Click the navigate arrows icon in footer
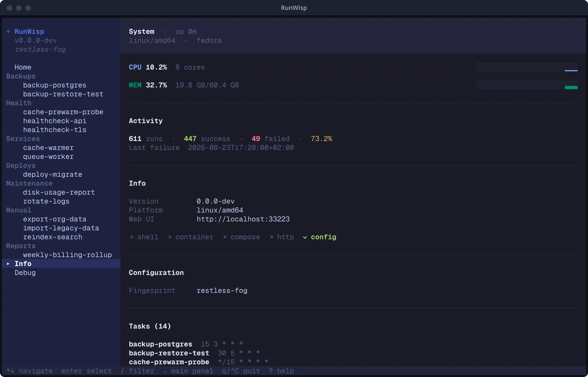This screenshot has width=588, height=377. 10,371
